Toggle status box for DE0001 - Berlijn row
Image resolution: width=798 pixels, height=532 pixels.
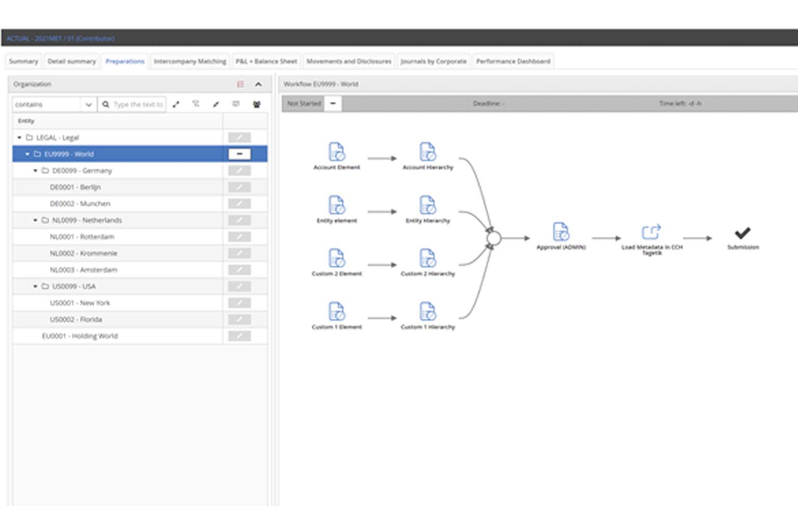(x=239, y=187)
